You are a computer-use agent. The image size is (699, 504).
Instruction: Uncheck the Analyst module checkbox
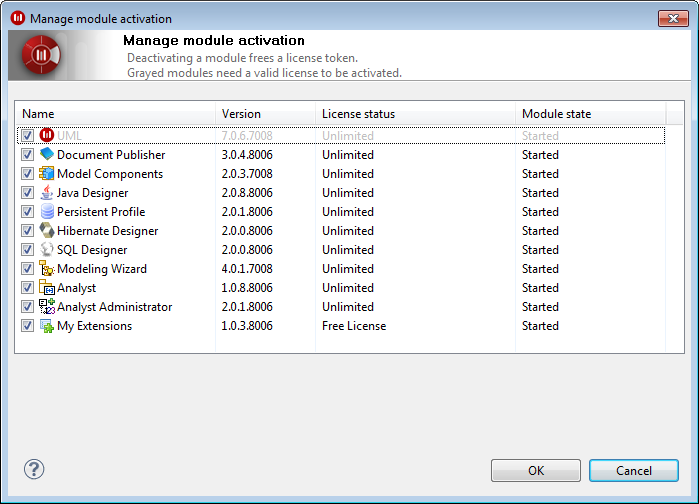coord(27,287)
